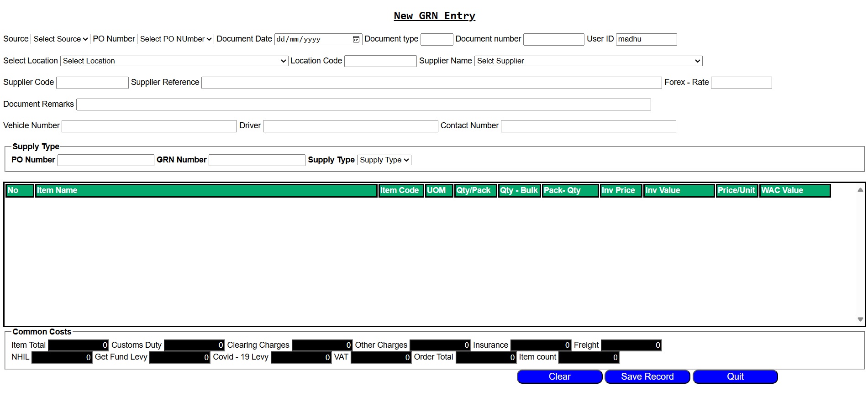Screen dimensions: 868x418
Task: Open the Select Source dropdown
Action: click(60, 39)
